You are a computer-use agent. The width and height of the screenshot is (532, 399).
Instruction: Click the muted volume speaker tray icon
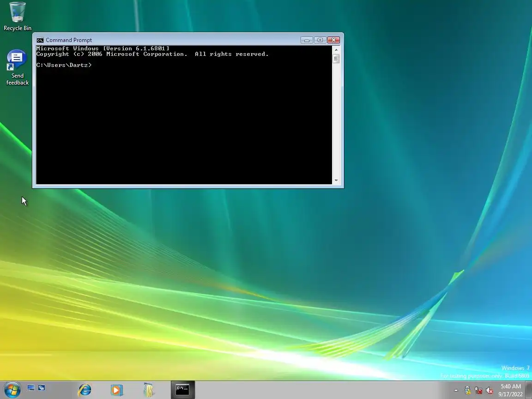489,391
